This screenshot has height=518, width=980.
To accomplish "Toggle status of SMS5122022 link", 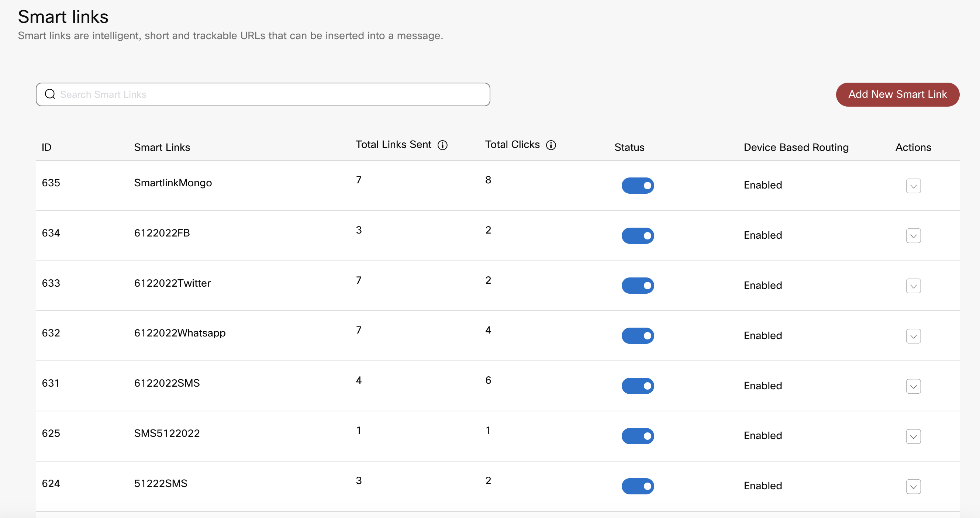I will click(x=638, y=436).
